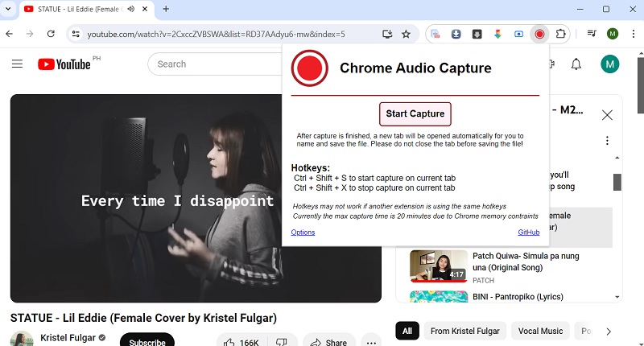
Task: Open Kristel Fulgar channel name link
Action: [x=68, y=338]
